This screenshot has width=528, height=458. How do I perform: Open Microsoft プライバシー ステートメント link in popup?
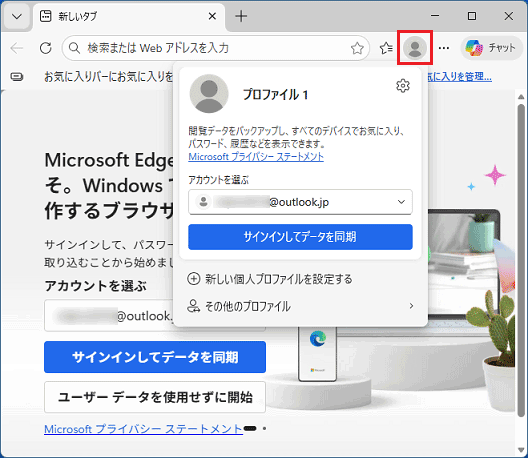tap(256, 157)
